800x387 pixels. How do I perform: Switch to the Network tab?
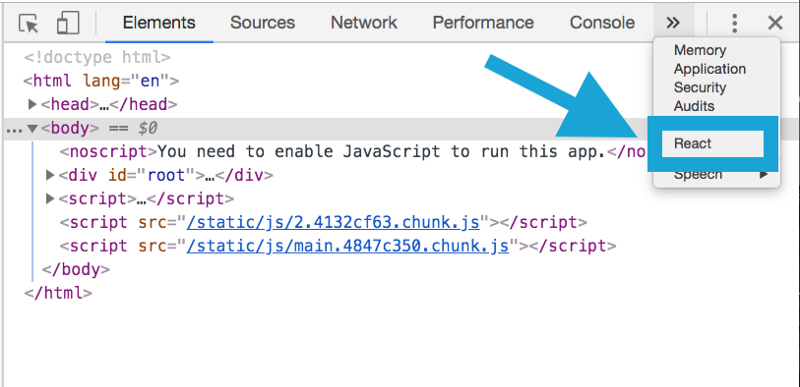[x=364, y=22]
